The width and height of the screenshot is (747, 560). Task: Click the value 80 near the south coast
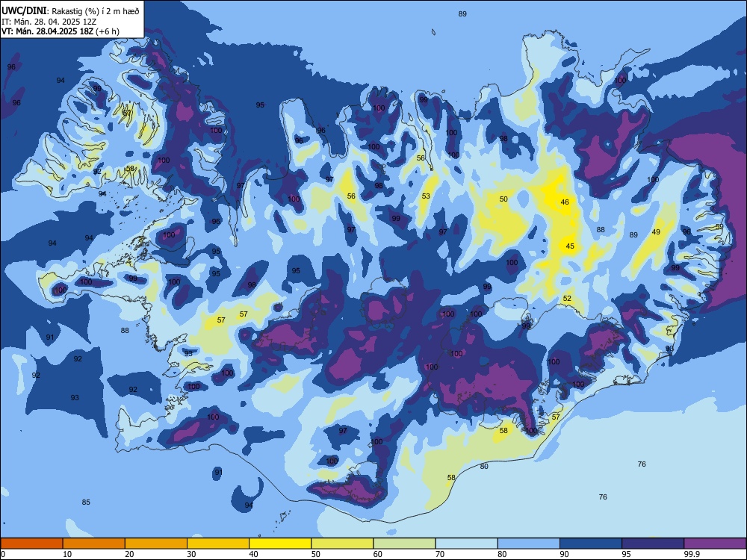(x=484, y=466)
